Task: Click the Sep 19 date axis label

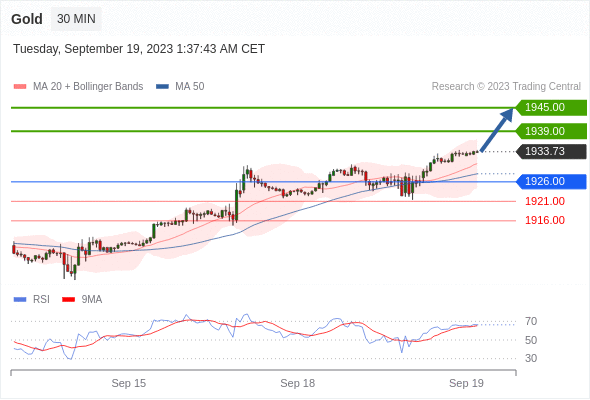Action: tap(466, 383)
